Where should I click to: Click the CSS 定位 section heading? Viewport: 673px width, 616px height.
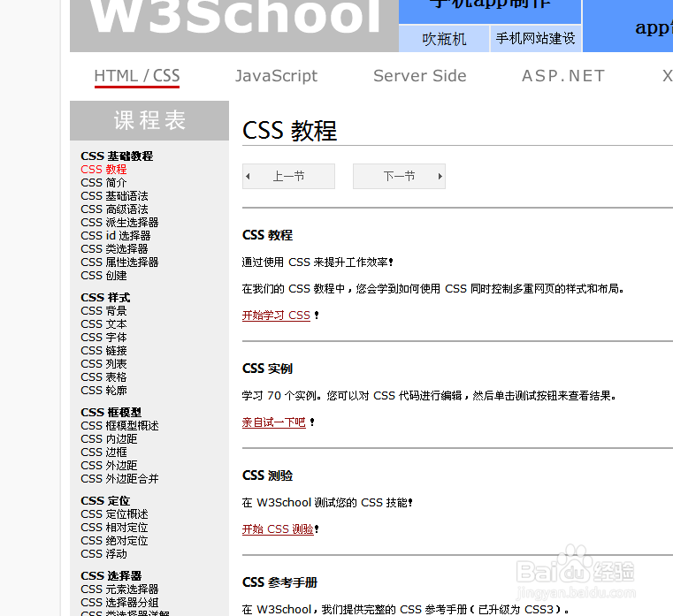[105, 501]
